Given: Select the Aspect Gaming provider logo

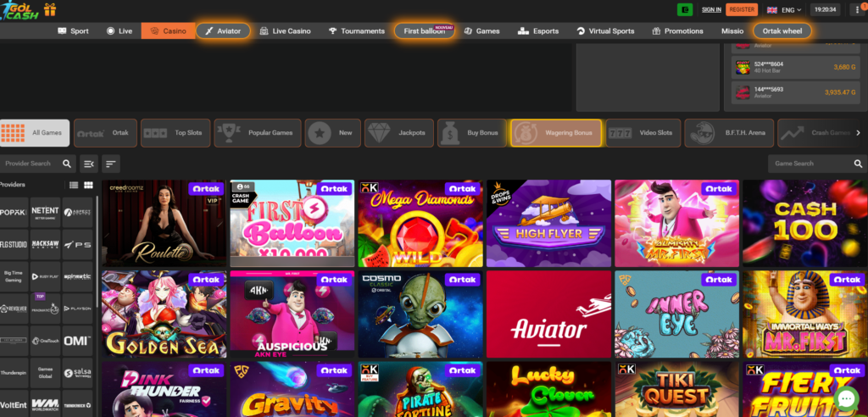Looking at the screenshot, I should [77, 213].
